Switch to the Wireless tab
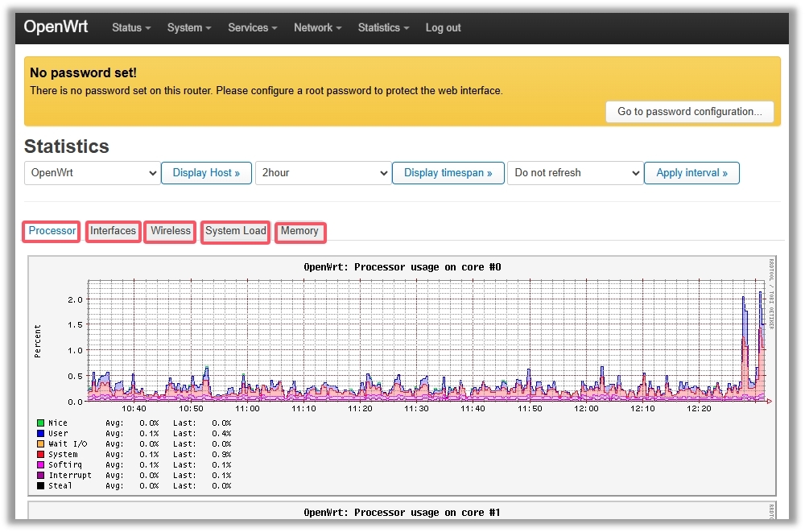Screen dimensions: 805x532 point(171,231)
